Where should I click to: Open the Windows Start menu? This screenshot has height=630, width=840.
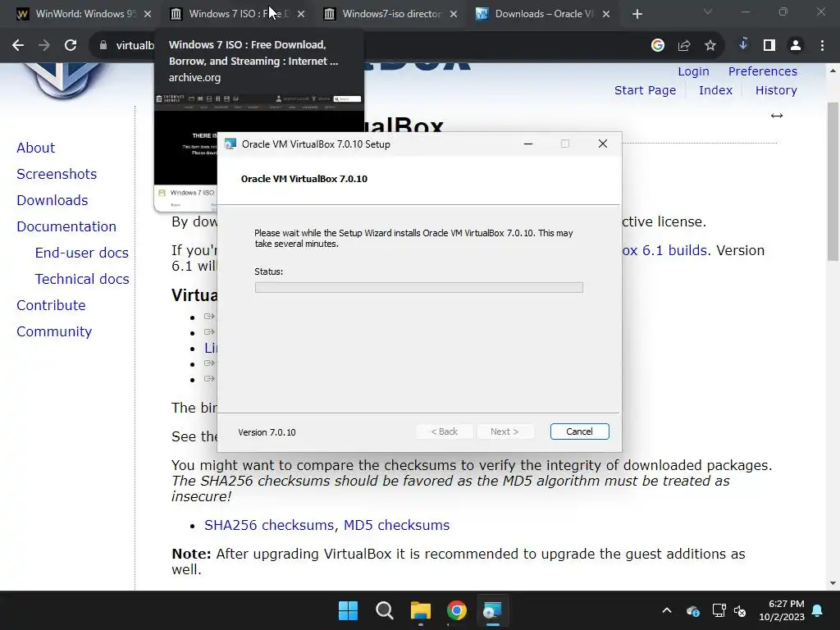348,610
